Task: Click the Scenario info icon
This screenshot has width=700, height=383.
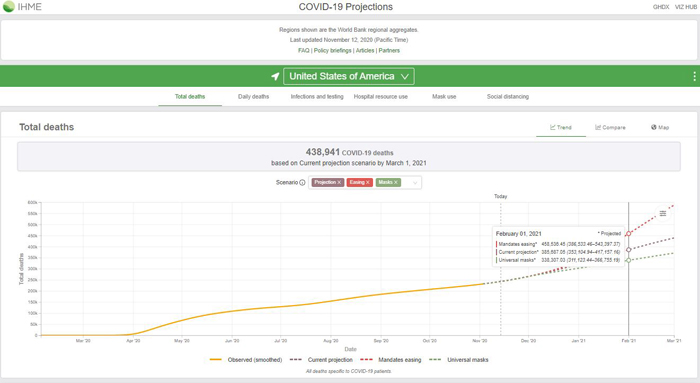Action: (x=302, y=183)
